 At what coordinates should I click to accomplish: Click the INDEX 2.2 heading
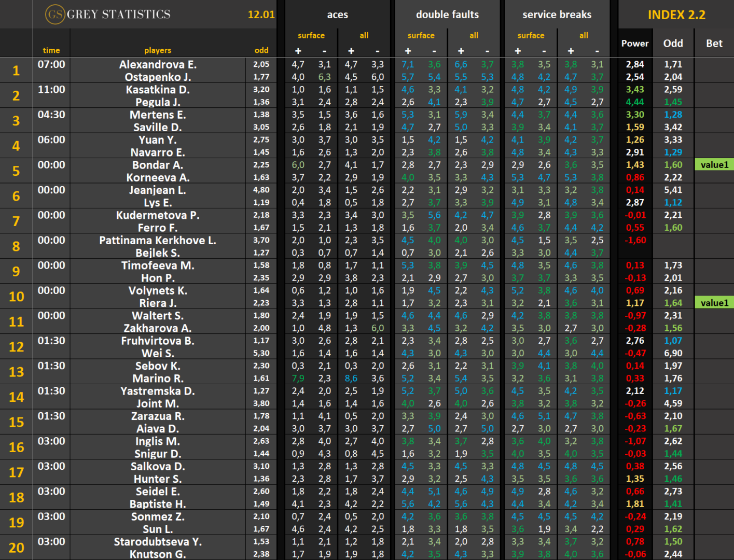[676, 15]
